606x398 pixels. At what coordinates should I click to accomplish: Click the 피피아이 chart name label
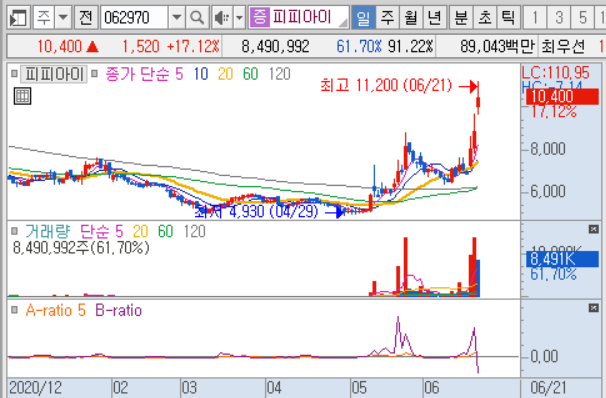54,74
